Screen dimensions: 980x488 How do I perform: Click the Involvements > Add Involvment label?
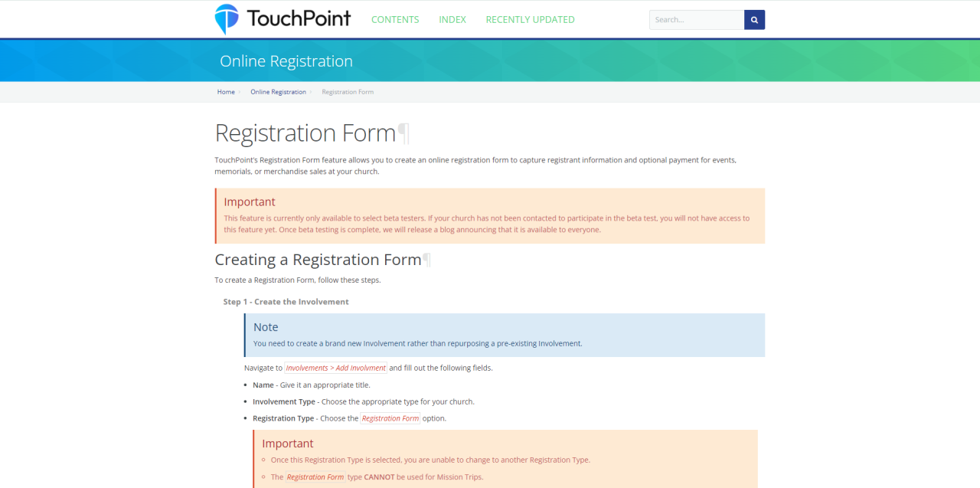pyautogui.click(x=336, y=368)
